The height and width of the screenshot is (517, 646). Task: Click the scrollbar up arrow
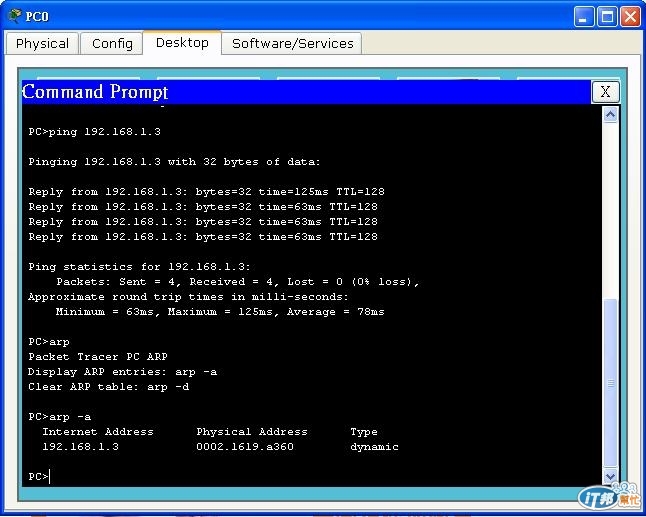(610, 115)
